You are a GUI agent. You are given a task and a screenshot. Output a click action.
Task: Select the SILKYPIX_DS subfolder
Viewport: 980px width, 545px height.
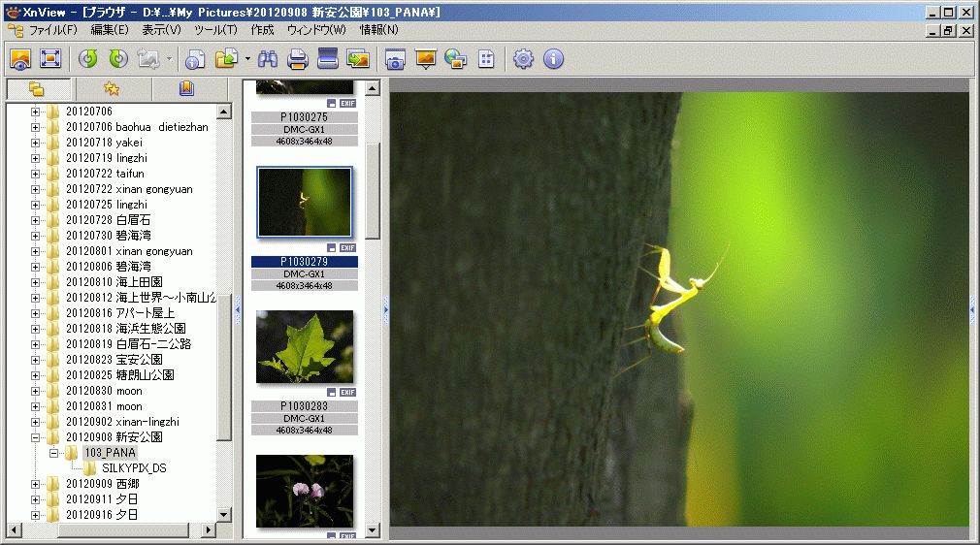[133, 468]
